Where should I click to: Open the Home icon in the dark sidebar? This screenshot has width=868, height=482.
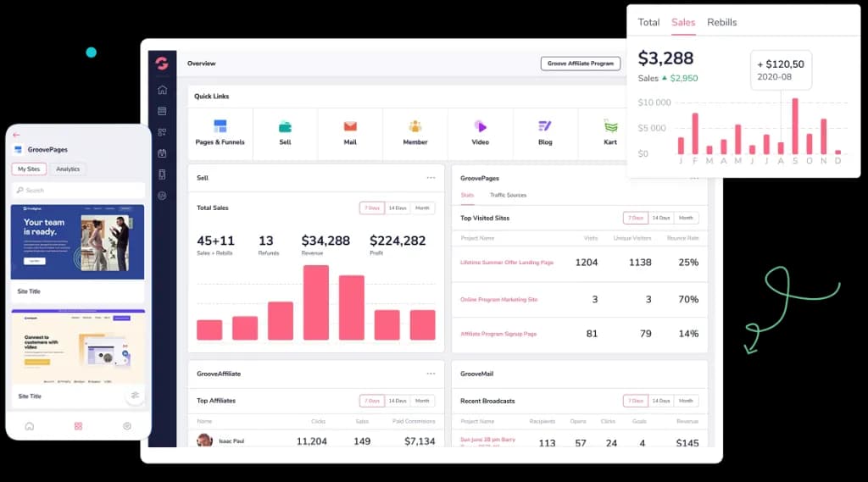pos(162,90)
